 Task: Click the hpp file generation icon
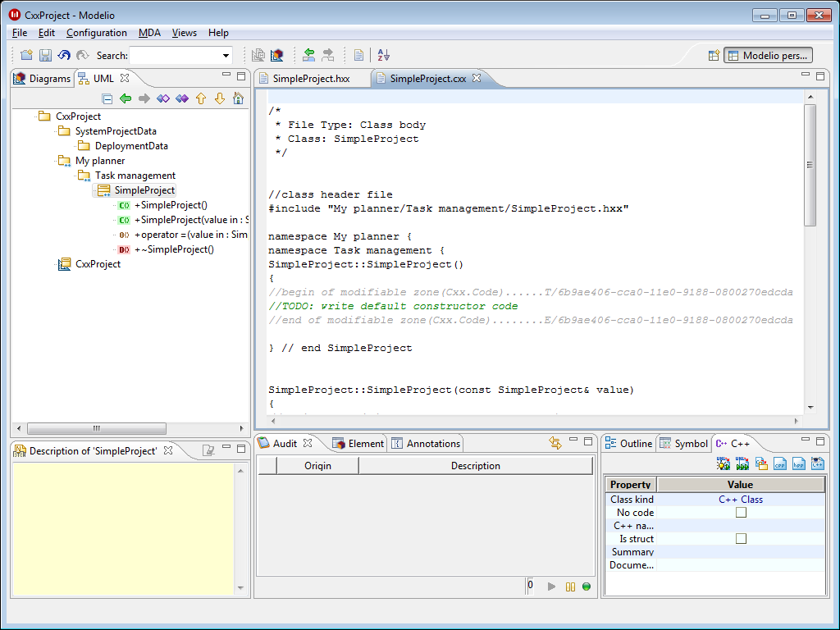click(799, 463)
